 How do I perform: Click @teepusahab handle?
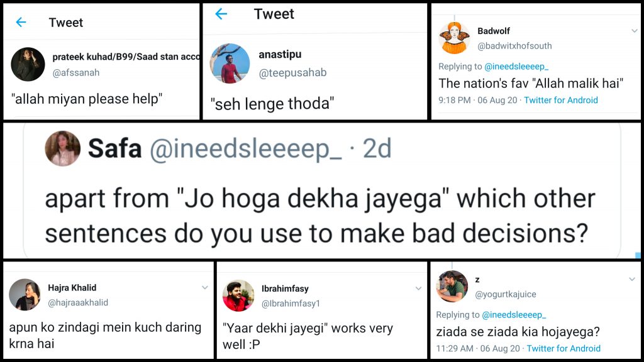pos(292,73)
